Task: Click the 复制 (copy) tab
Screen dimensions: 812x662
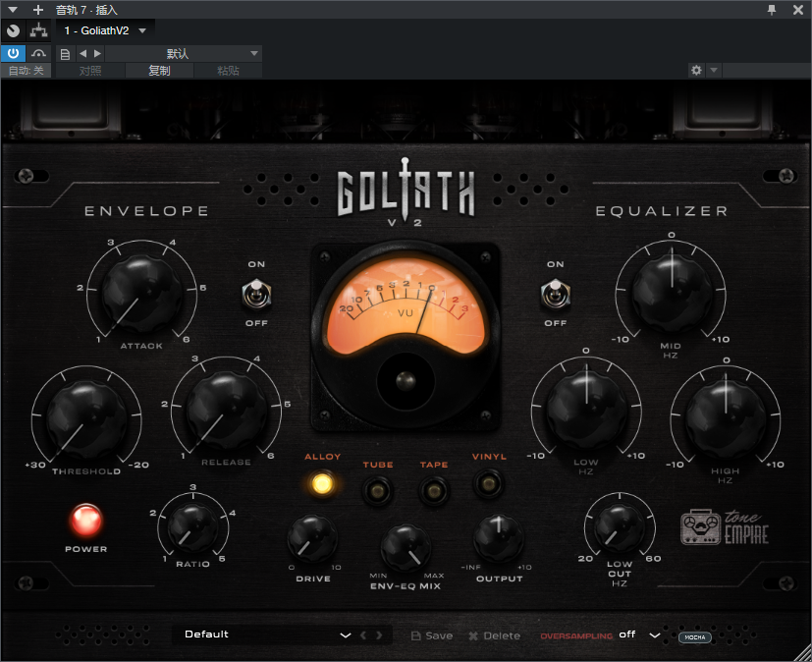Action: coord(159,71)
